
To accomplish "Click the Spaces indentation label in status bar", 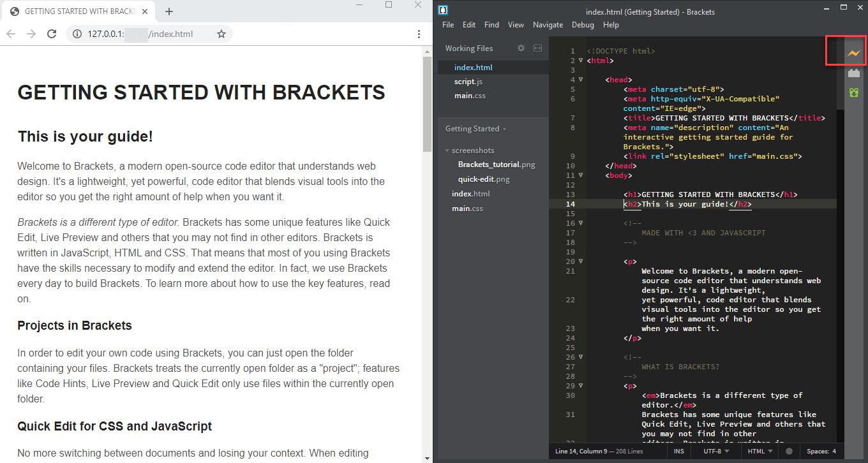I will pos(817,452).
